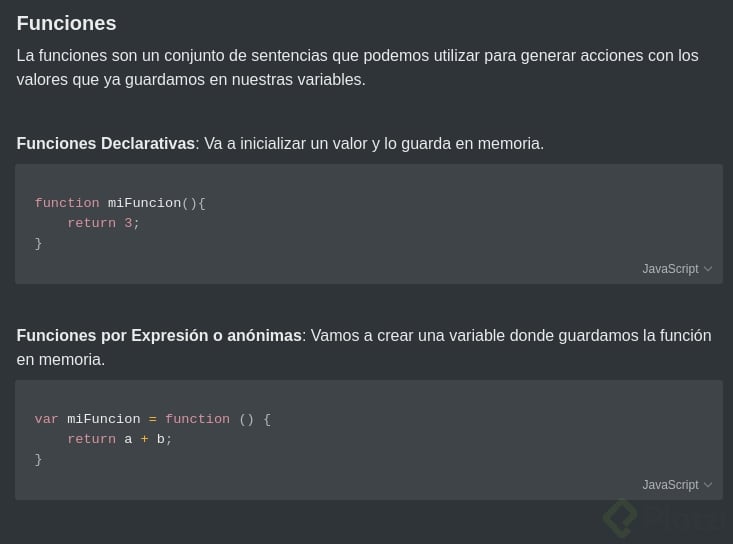Click the closing brace of the second code block
The width and height of the screenshot is (733, 544).
tap(38, 460)
